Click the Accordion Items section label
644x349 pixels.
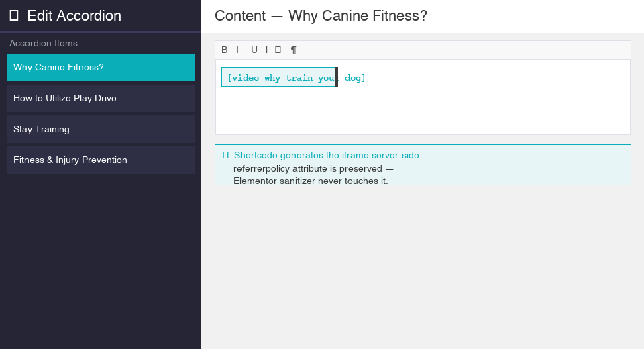(x=44, y=44)
